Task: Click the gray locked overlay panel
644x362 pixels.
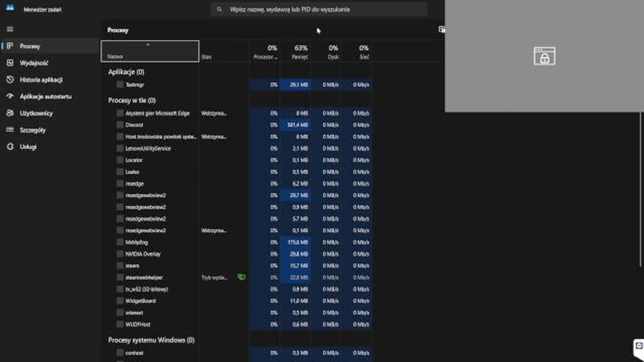Action: [544, 56]
